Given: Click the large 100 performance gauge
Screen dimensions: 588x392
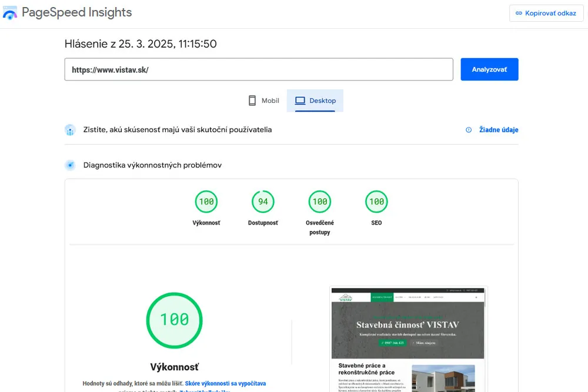Looking at the screenshot, I should (175, 320).
